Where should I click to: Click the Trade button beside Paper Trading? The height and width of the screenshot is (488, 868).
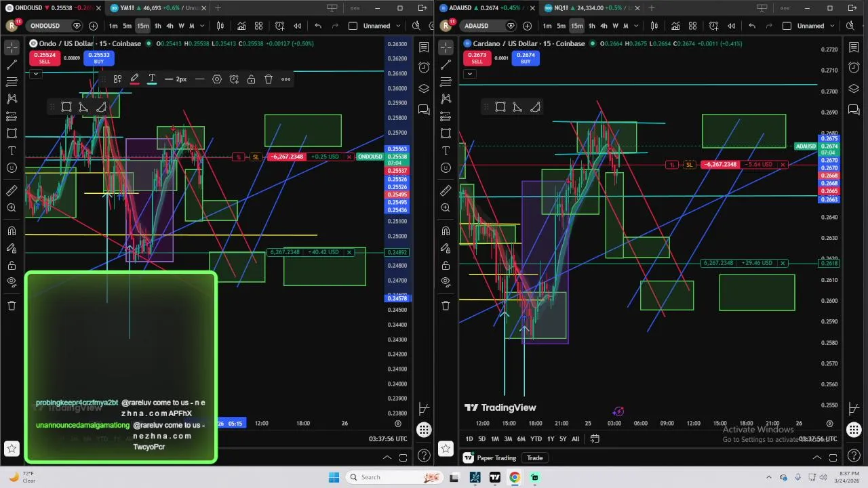pyautogui.click(x=534, y=457)
